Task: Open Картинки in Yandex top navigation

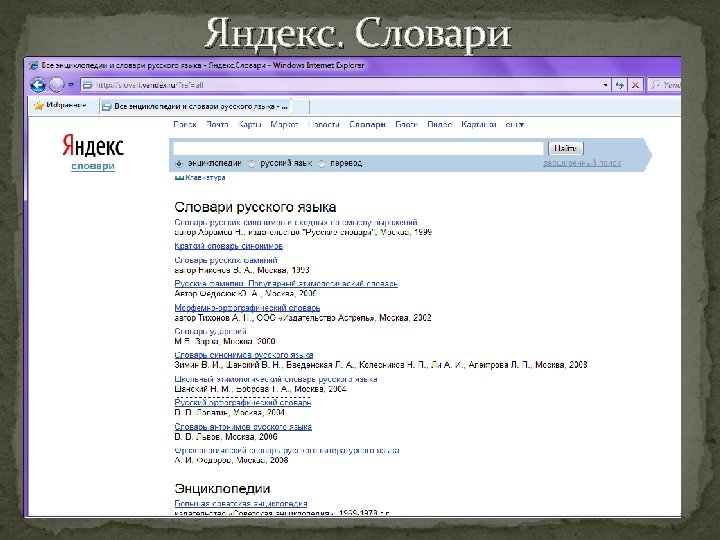Action: click(x=479, y=124)
